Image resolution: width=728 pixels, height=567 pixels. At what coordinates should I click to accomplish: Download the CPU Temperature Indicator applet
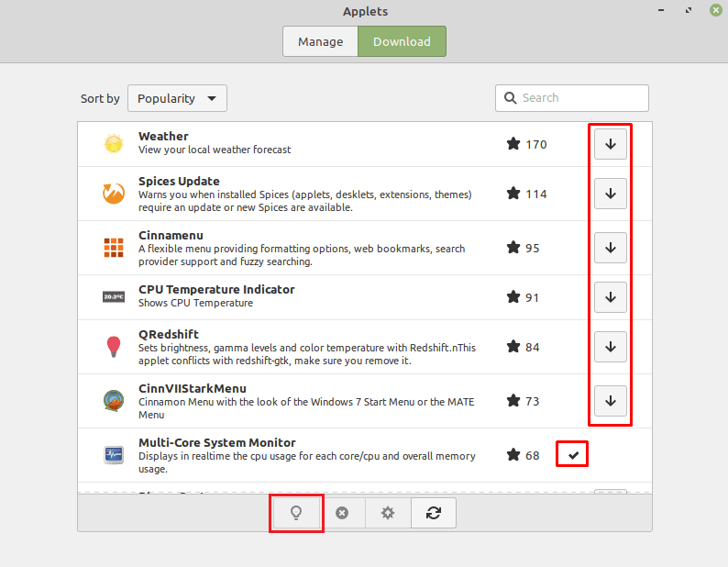click(610, 297)
